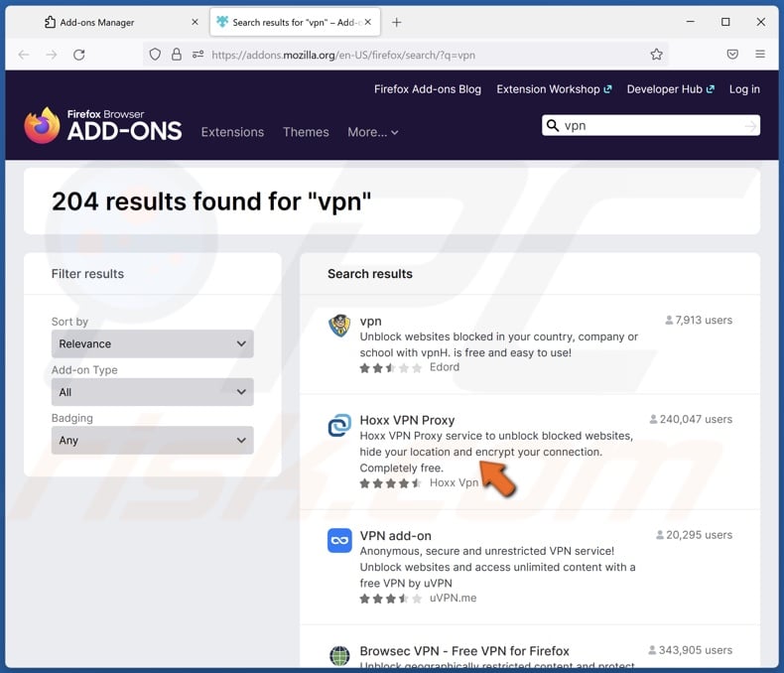
Task: Open the Firefox Add-ons Blog link
Action: [428, 89]
